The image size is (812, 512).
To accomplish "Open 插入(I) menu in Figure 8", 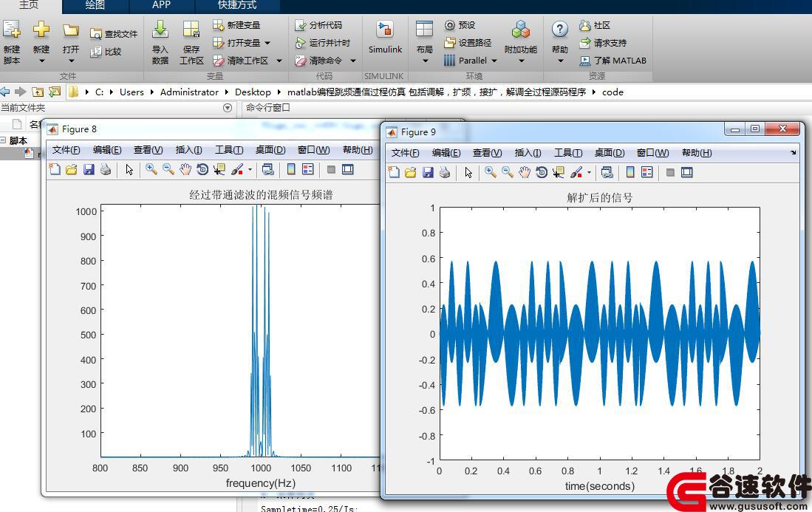I will point(188,150).
